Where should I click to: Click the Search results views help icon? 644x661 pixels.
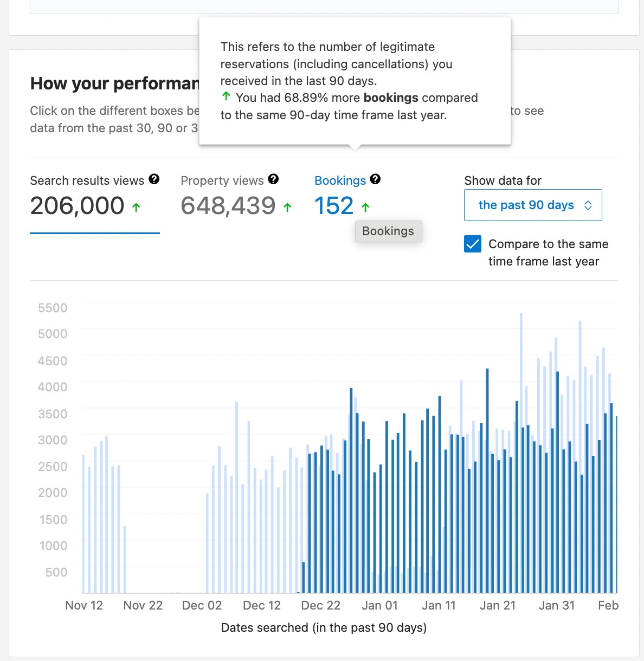(x=154, y=179)
